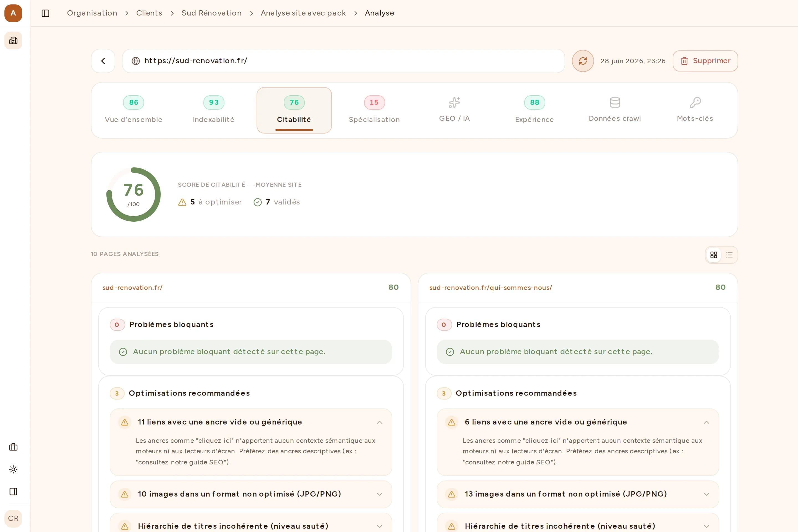Click the orange 'A' organisation avatar
The image size is (798, 532).
[x=13, y=13]
